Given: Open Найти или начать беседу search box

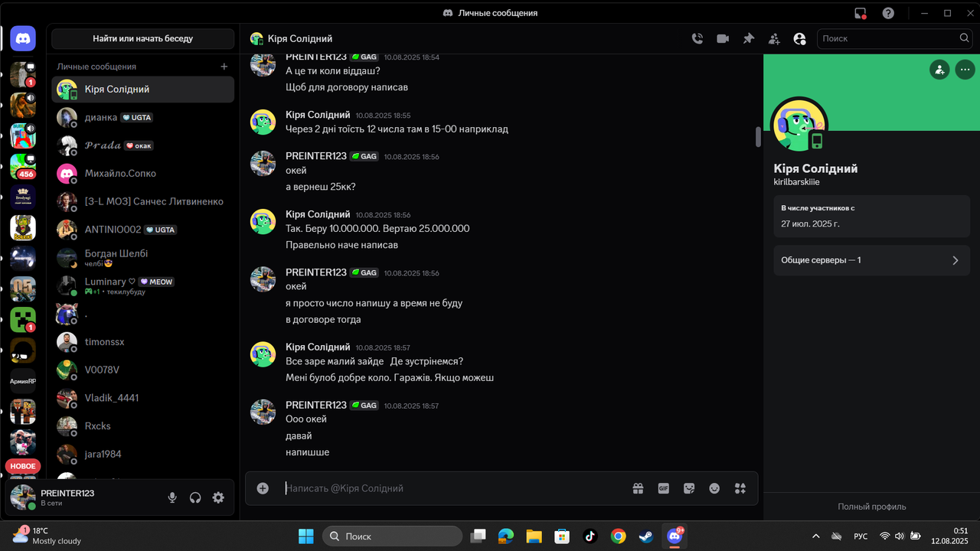Looking at the screenshot, I should (143, 38).
